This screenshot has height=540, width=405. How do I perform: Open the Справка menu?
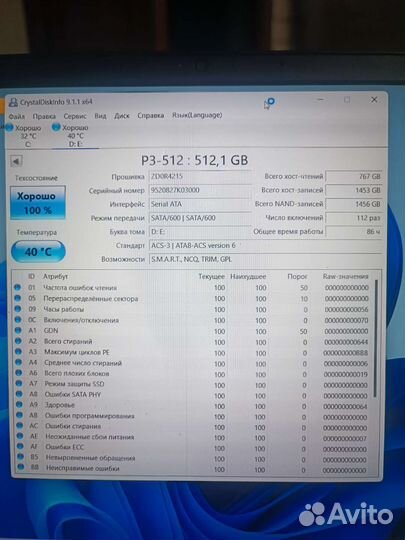[150, 115]
